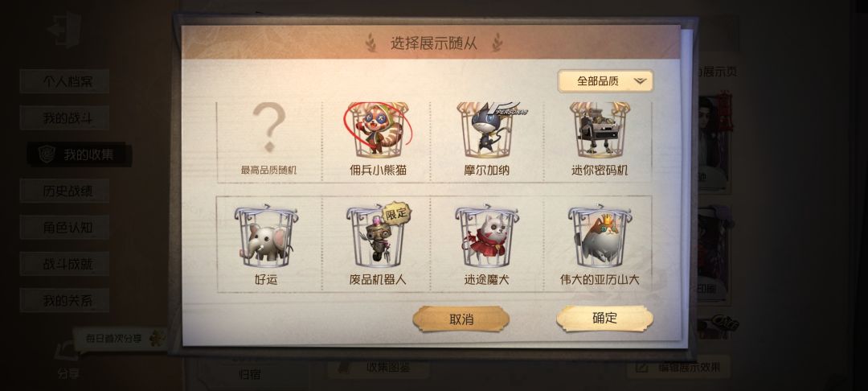The height and width of the screenshot is (391, 868).
Task: Choose the 摩尔加纳 cat pet
Action: [x=487, y=142]
